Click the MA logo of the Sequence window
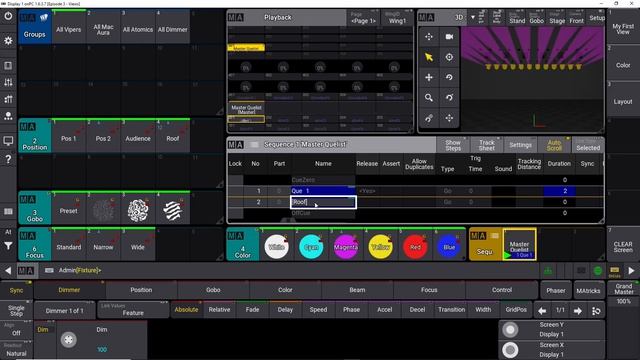 [236, 144]
